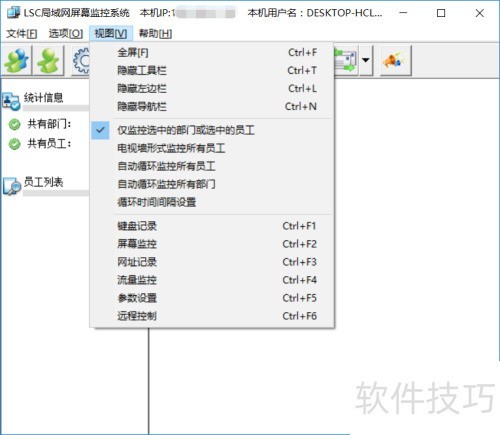
Task: Uncheck 仅监控选中的部门或选中的员工
Action: (x=212, y=130)
